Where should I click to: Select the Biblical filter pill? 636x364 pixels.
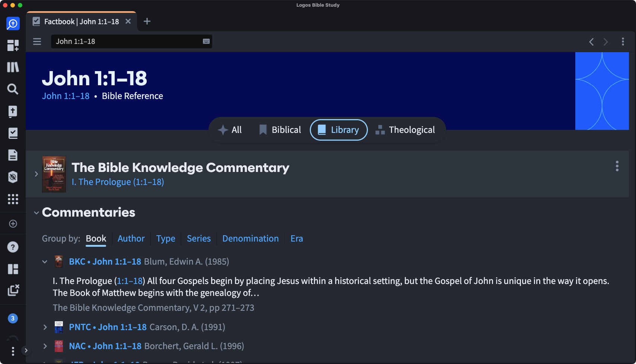pyautogui.click(x=280, y=130)
